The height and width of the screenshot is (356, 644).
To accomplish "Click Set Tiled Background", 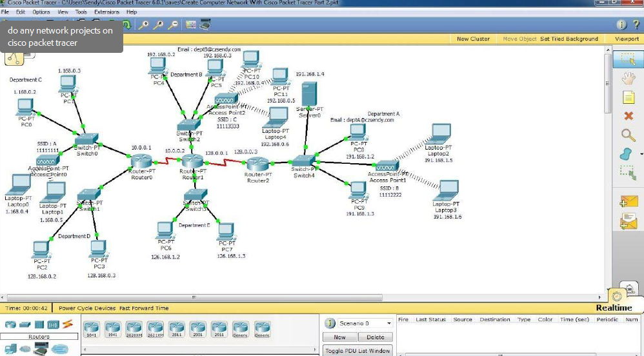I will [569, 39].
